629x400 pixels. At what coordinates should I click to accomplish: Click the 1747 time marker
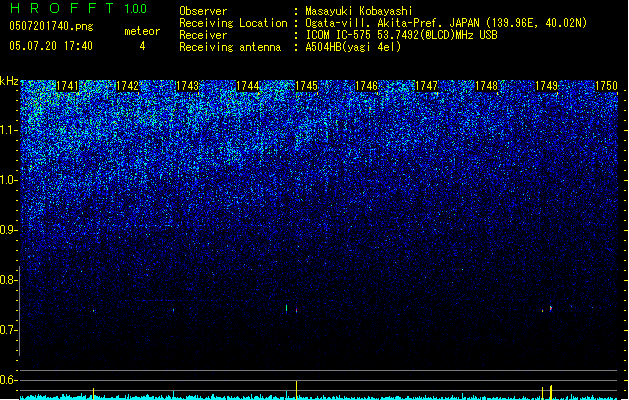[426, 86]
